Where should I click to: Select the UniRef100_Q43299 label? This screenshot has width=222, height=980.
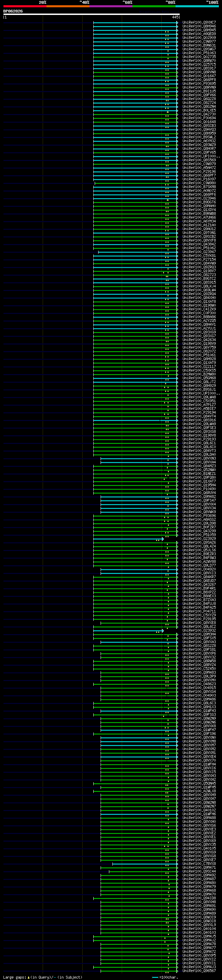(x=199, y=531)
